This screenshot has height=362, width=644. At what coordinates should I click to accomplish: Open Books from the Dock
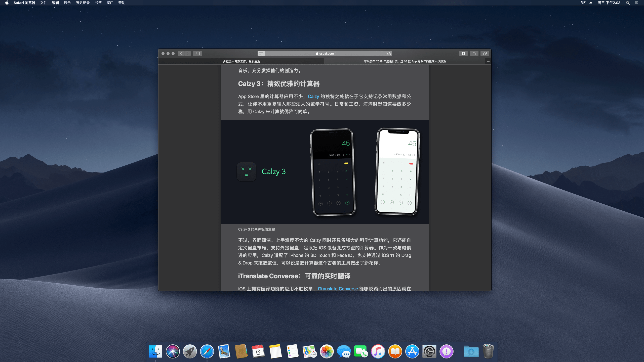395,351
